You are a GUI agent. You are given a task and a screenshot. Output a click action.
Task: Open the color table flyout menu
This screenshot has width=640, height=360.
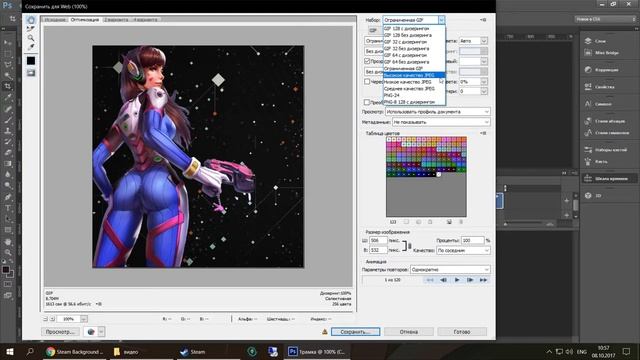(x=483, y=133)
